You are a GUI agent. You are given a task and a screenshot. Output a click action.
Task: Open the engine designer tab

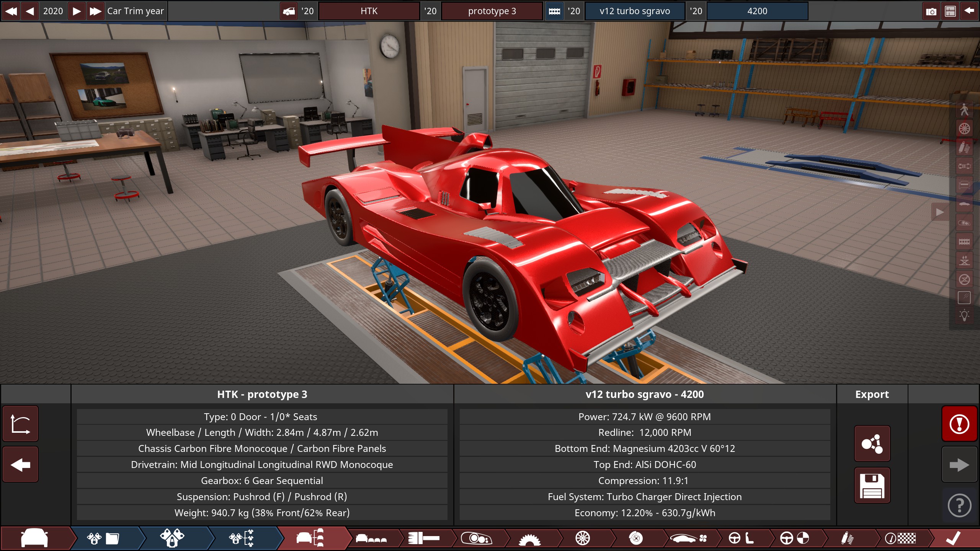coord(172,538)
